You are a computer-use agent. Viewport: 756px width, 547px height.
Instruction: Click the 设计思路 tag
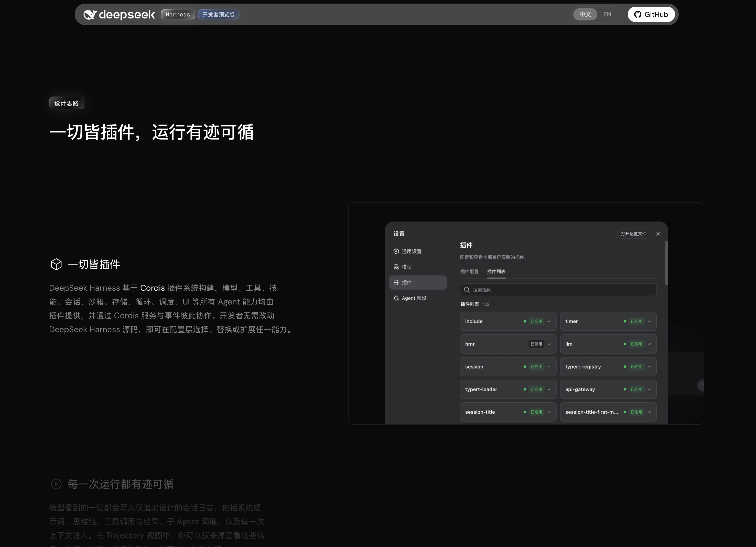click(66, 103)
